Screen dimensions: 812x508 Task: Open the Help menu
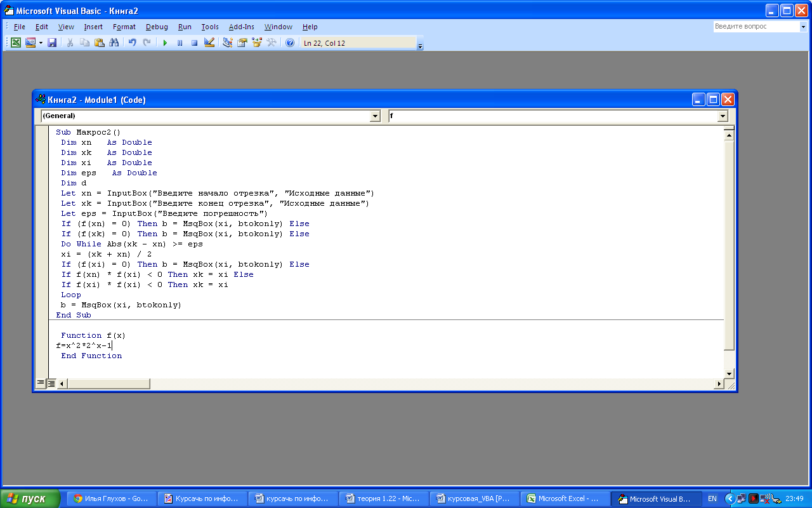pyautogui.click(x=310, y=27)
